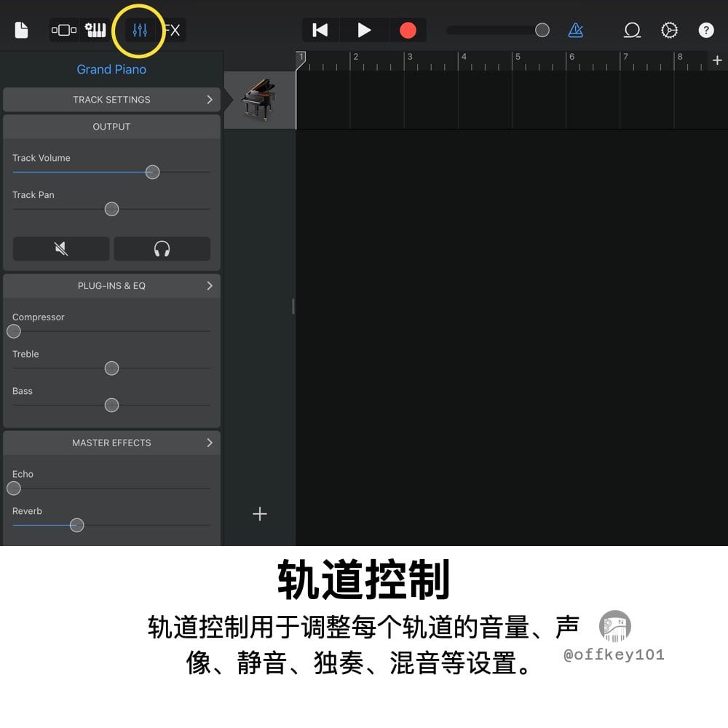The image size is (728, 728).
Task: Open the GarageBand help question mark
Action: (706, 30)
